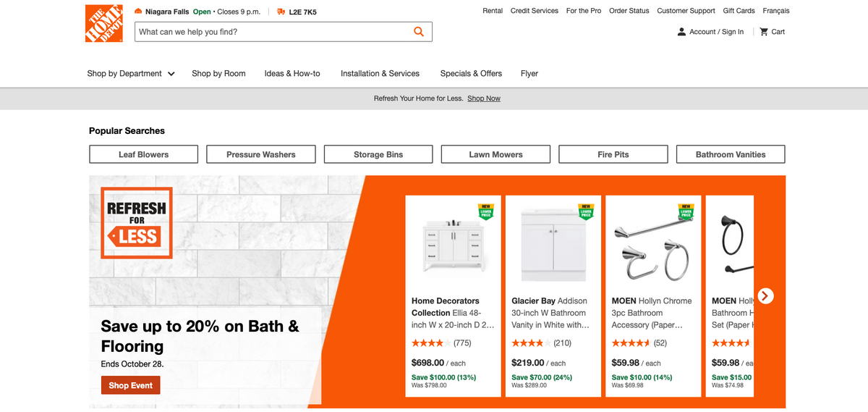Open the Credit Services link

tap(535, 11)
